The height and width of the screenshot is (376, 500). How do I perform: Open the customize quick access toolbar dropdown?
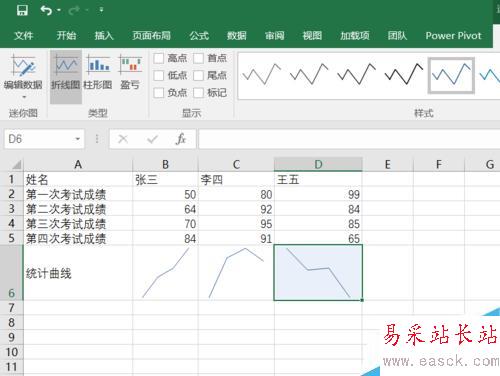coord(101,10)
